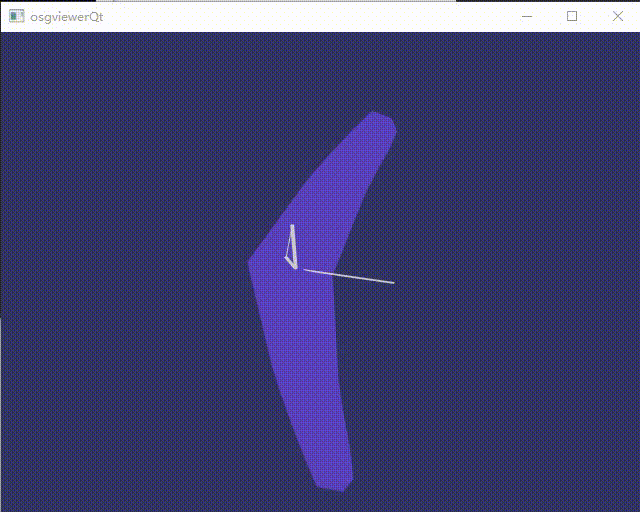This screenshot has width=640, height=512.
Task: Click the empty title bar area
Action: [x=300, y=16]
